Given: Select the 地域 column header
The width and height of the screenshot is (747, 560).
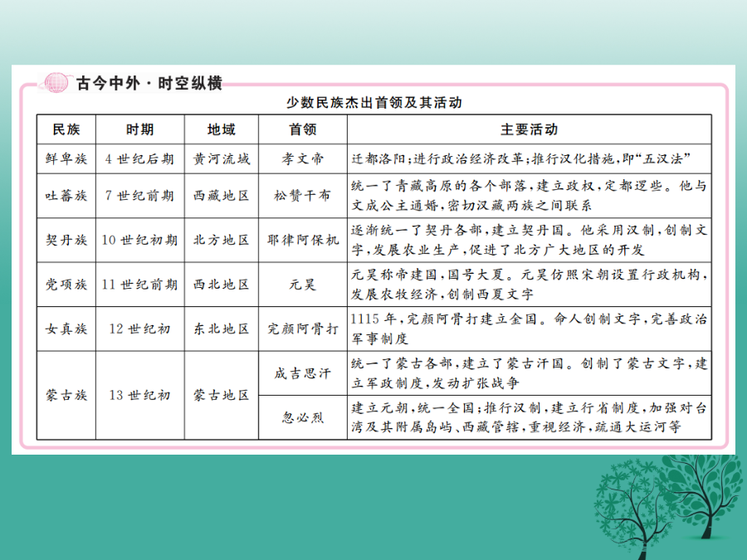Looking at the screenshot, I should [x=221, y=129].
